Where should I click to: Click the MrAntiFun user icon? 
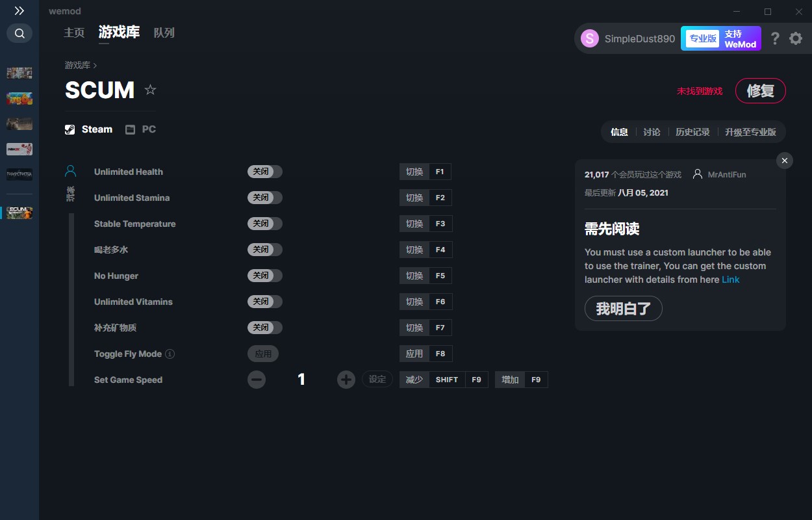click(x=698, y=174)
